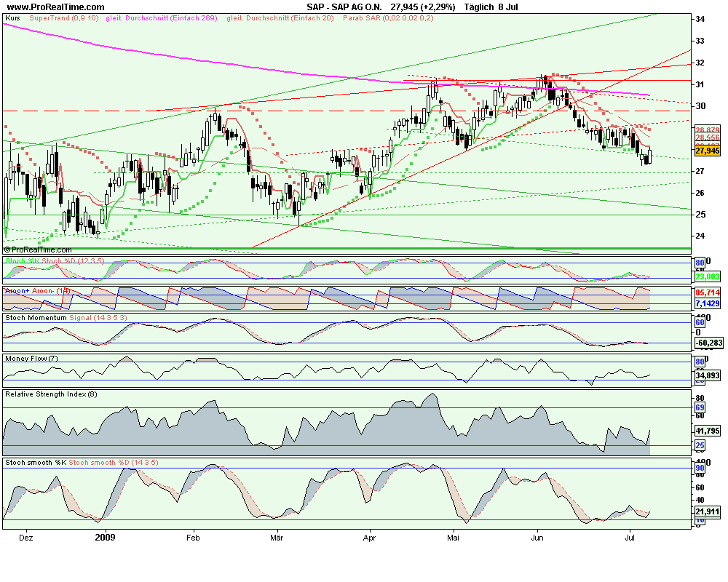The width and height of the screenshot is (728, 582).
Task: Click the Feb date axis label
Action: (x=193, y=538)
